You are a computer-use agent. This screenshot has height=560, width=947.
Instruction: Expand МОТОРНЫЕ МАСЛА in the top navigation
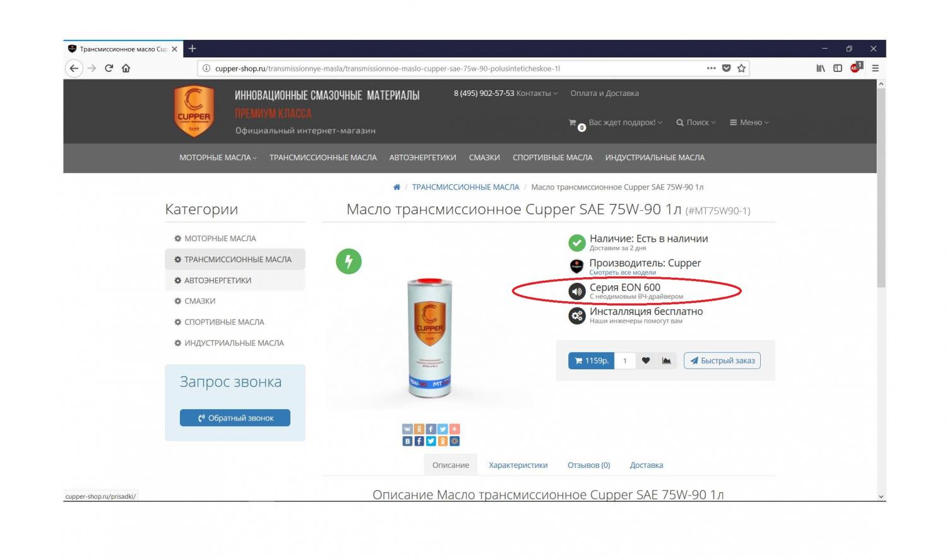(x=218, y=158)
